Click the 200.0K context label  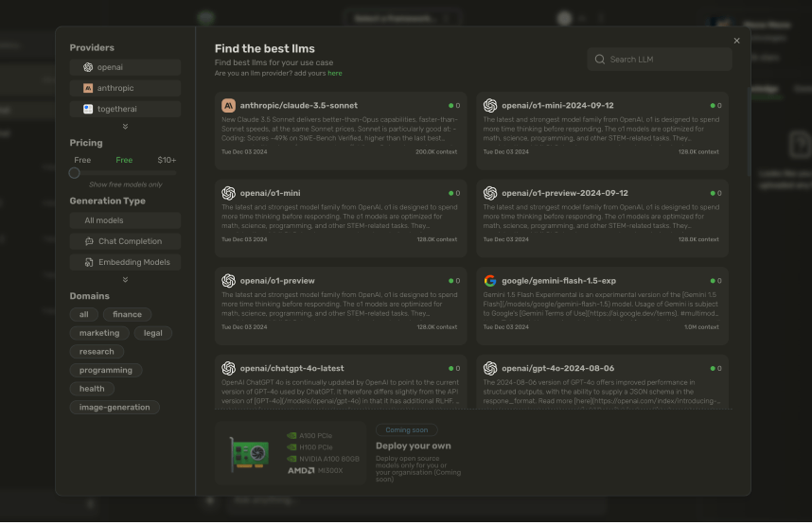[x=436, y=152]
